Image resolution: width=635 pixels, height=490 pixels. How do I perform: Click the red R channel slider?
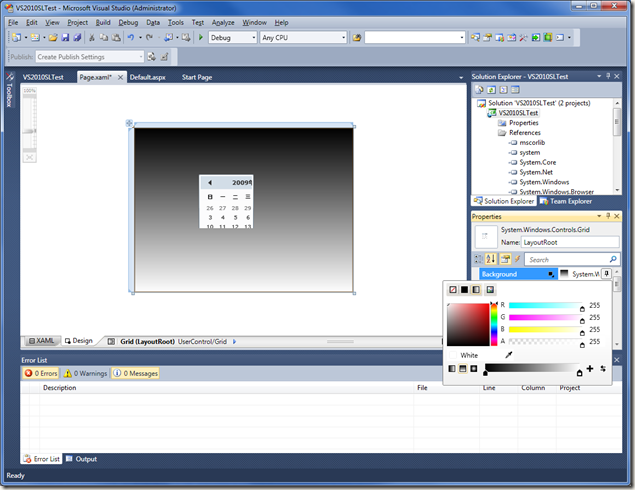pyautogui.click(x=546, y=306)
